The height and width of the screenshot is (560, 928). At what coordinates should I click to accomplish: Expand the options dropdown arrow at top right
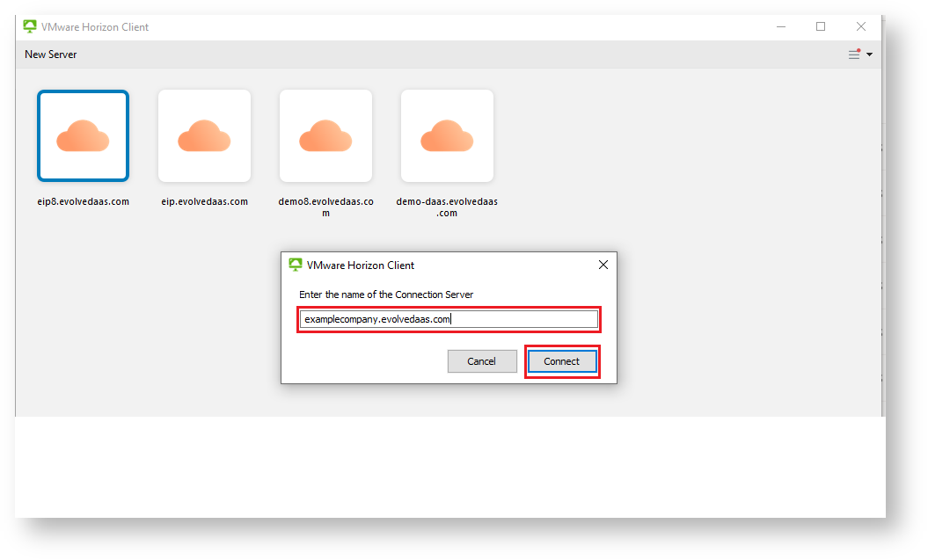coord(870,55)
